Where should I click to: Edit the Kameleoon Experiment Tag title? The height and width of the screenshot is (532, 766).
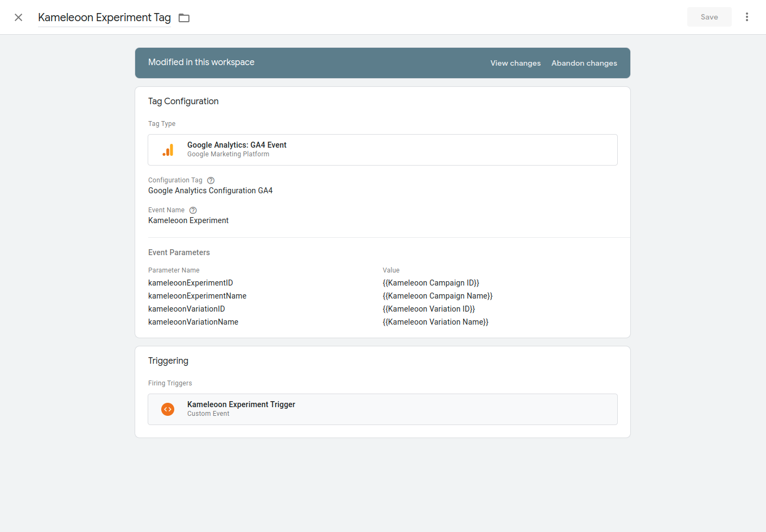[104, 17]
